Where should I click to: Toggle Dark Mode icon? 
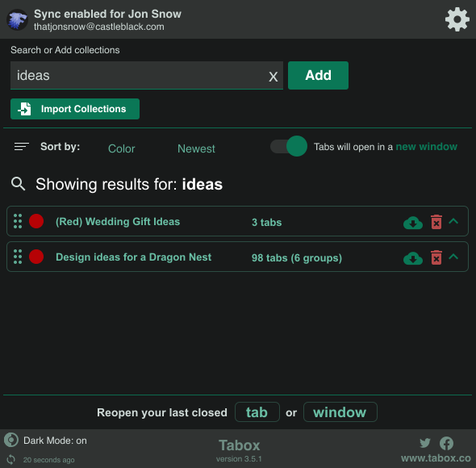tap(11, 440)
